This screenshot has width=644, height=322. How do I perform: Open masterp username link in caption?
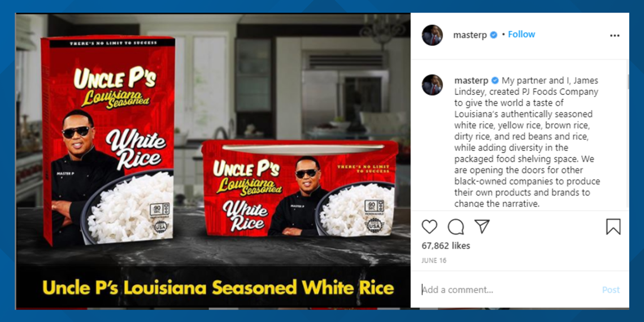click(472, 81)
